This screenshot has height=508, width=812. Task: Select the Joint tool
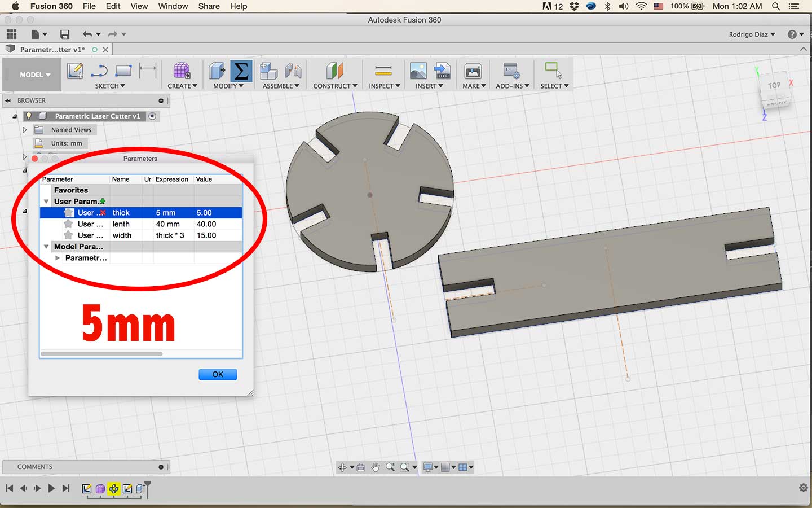click(293, 71)
